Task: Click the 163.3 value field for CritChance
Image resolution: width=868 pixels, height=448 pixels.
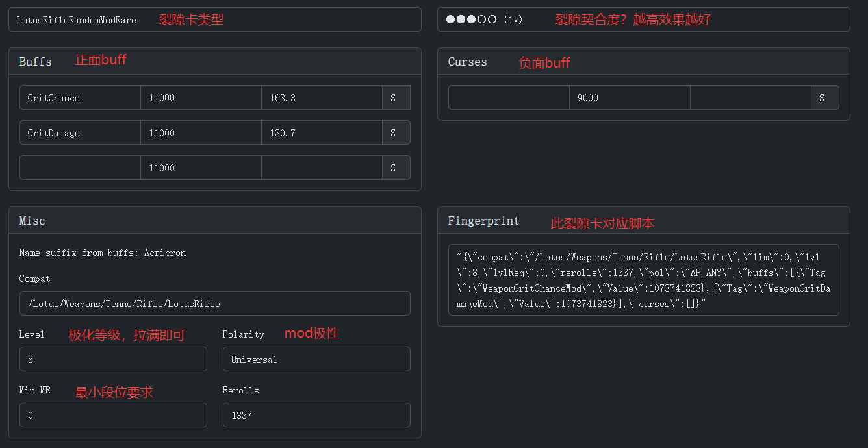Action: click(x=322, y=98)
